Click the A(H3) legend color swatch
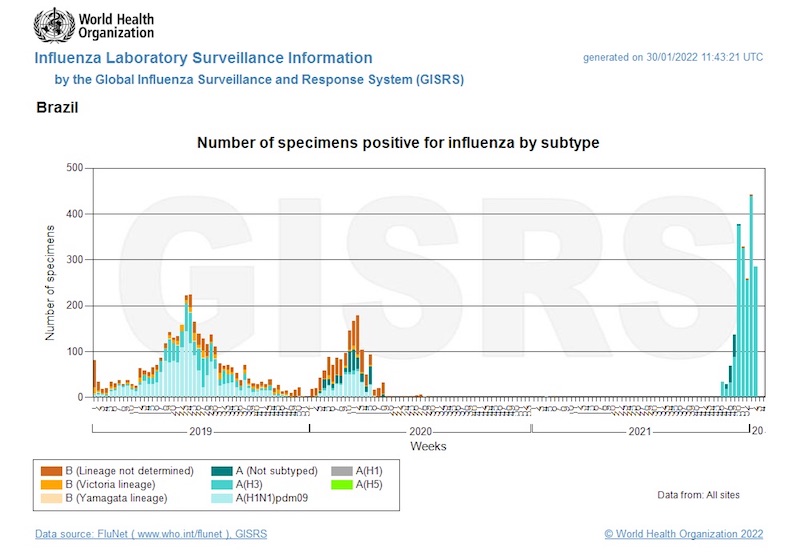The height and width of the screenshot is (552, 800). (x=221, y=485)
